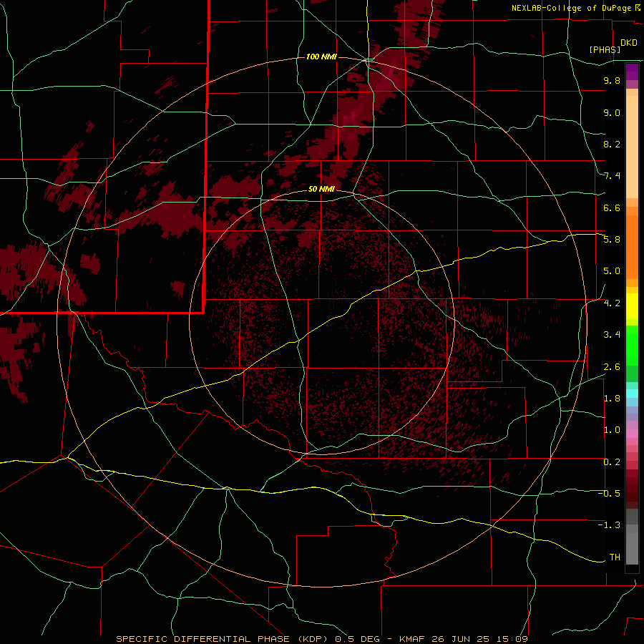
Task: Click the 0.2 legend value
Action: click(x=612, y=462)
